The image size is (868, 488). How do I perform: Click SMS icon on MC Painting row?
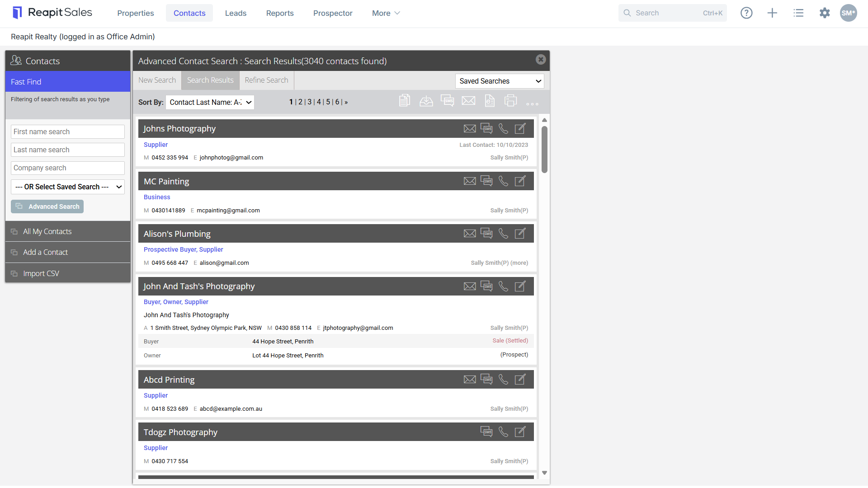486,181
